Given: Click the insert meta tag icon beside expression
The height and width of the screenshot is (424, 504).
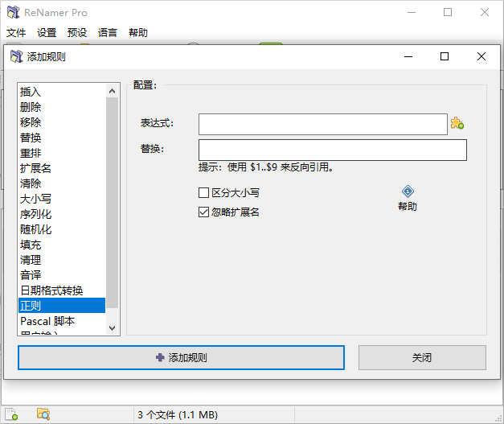Looking at the screenshot, I should point(457,123).
